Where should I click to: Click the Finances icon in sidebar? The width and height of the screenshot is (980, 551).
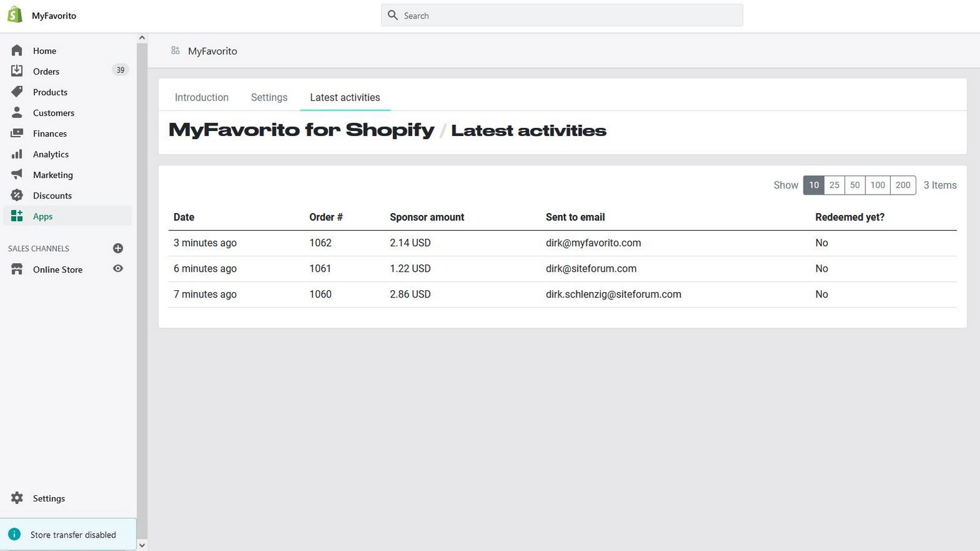(x=17, y=133)
